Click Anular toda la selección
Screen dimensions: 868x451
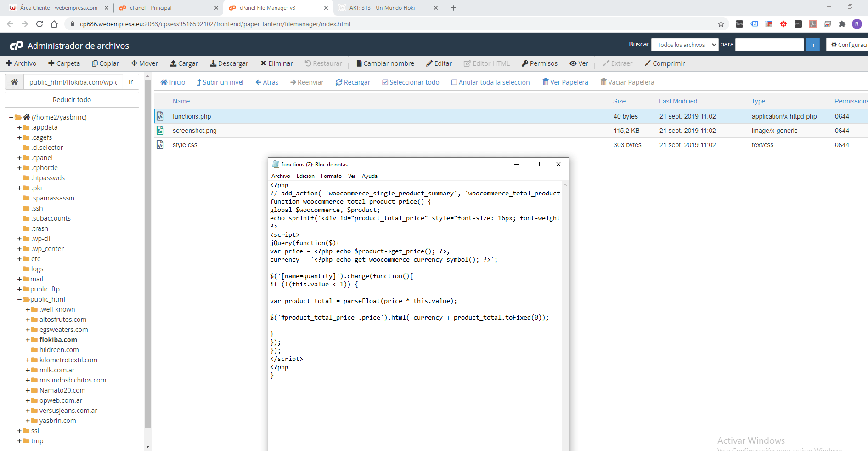(x=490, y=82)
